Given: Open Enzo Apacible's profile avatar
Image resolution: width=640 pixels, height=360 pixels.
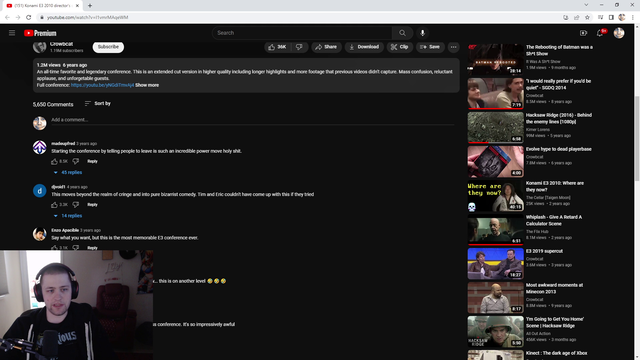Looking at the screenshot, I should coord(40,234).
